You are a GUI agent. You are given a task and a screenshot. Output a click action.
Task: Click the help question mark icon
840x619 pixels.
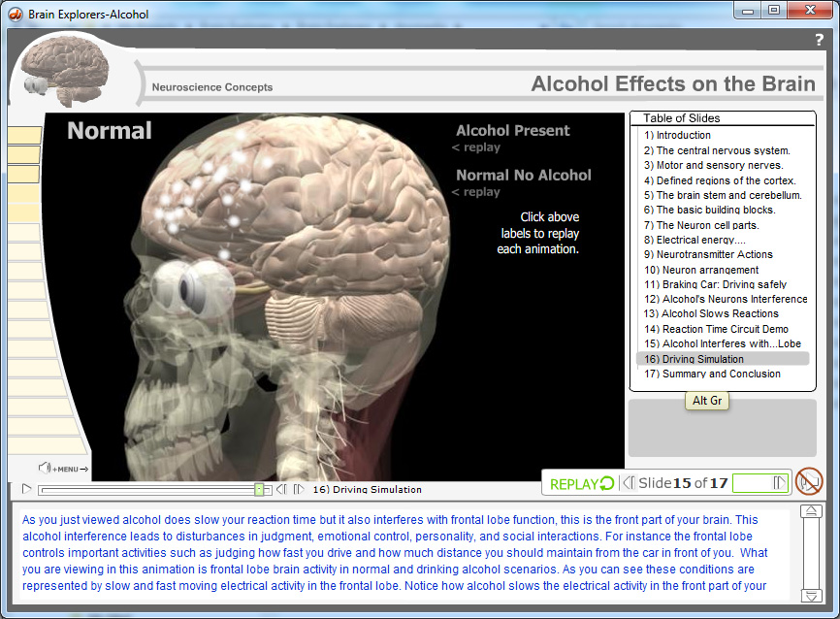819,40
